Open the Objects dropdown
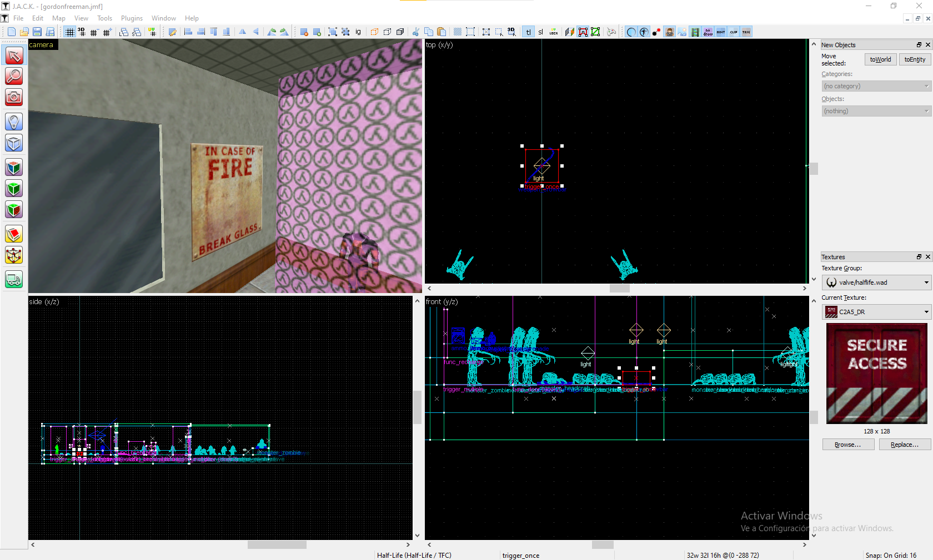This screenshot has height=560, width=933. (876, 111)
